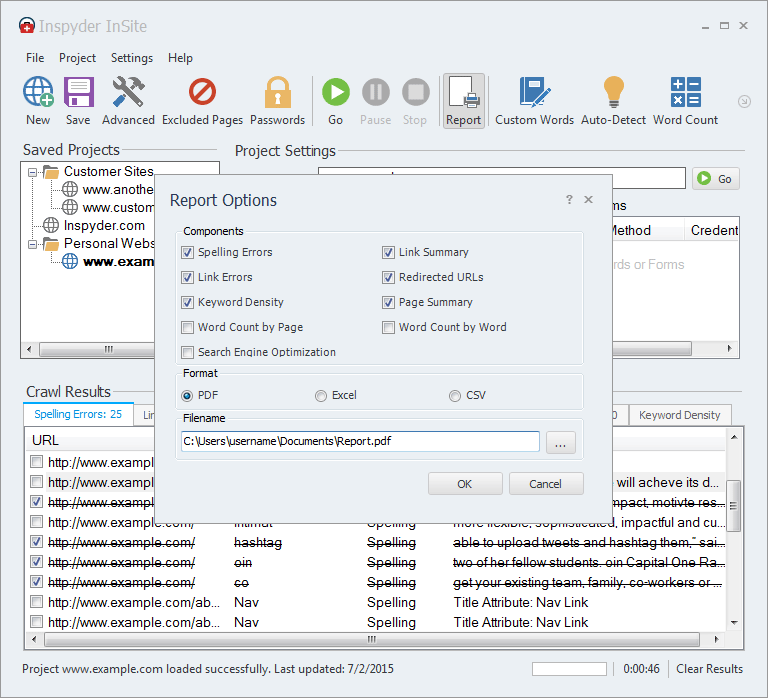Click the small Go button beside URL field
The width and height of the screenshot is (768, 698).
[716, 179]
